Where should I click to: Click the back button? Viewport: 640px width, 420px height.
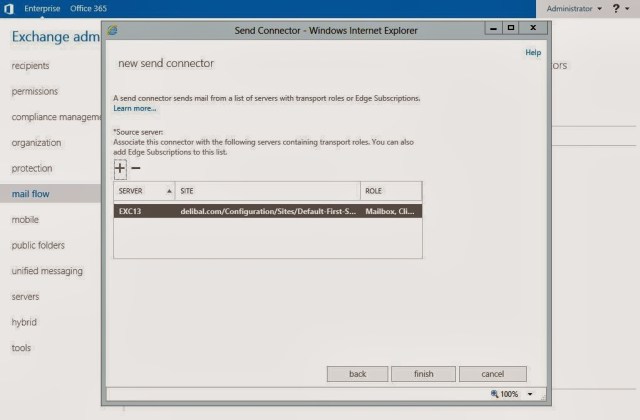(x=357, y=374)
